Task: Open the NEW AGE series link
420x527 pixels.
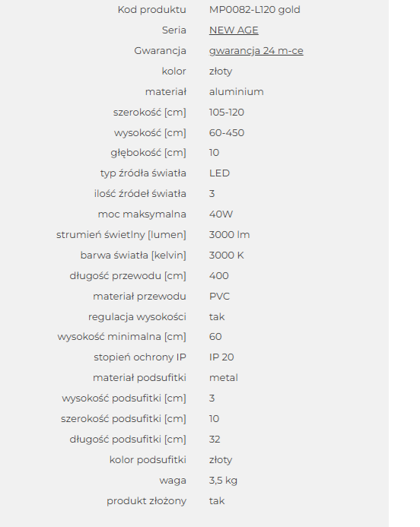Action: (234, 30)
